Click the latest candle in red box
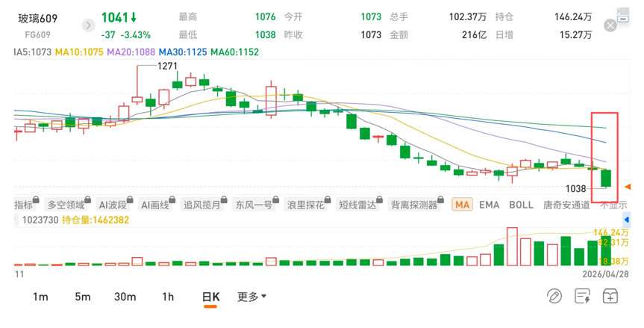Screen dimensions: 644x328 point(606,178)
